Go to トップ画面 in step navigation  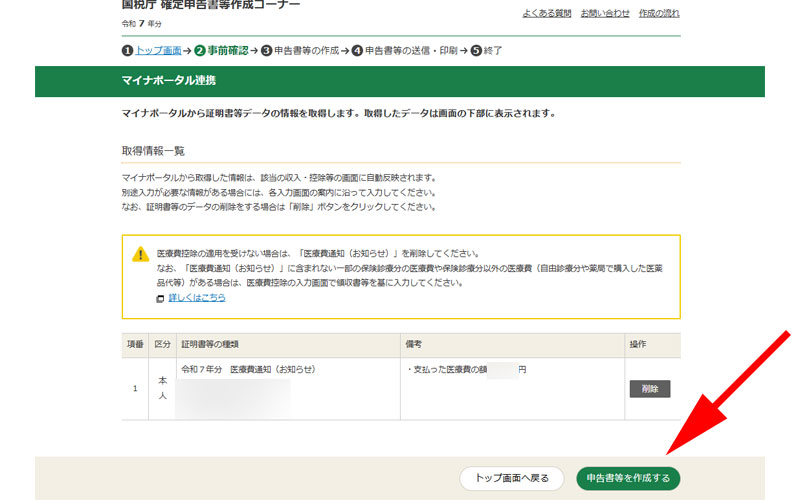[x=158, y=51]
